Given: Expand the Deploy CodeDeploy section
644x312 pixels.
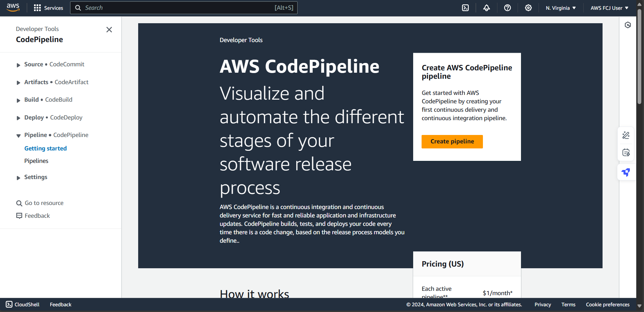Looking at the screenshot, I should pos(19,118).
